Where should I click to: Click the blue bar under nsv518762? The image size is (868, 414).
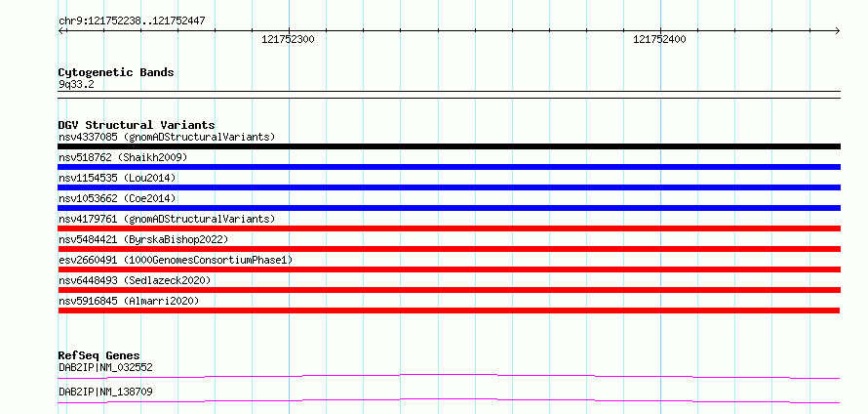pyautogui.click(x=450, y=167)
